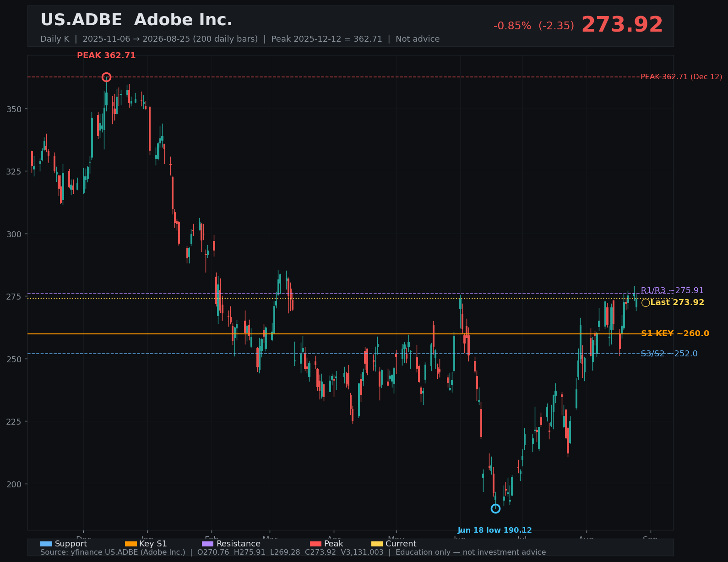Click the yellow Current legend swatch

tap(377, 544)
